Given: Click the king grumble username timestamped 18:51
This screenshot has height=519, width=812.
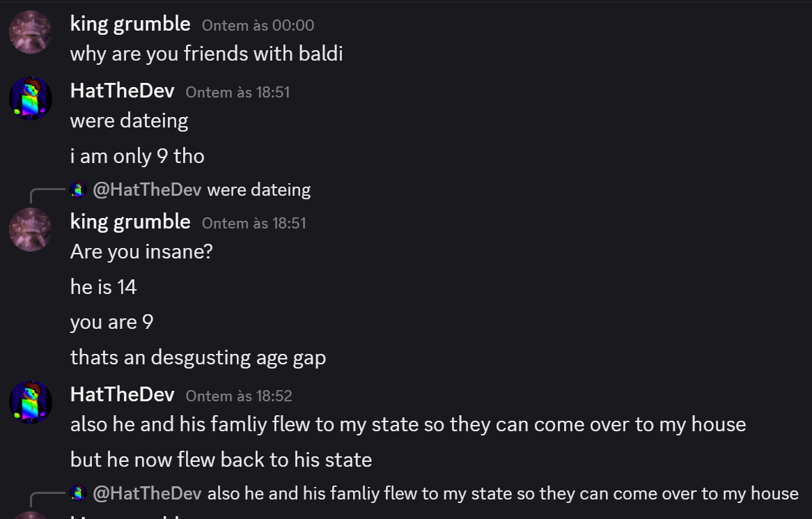Looking at the screenshot, I should pos(130,222).
